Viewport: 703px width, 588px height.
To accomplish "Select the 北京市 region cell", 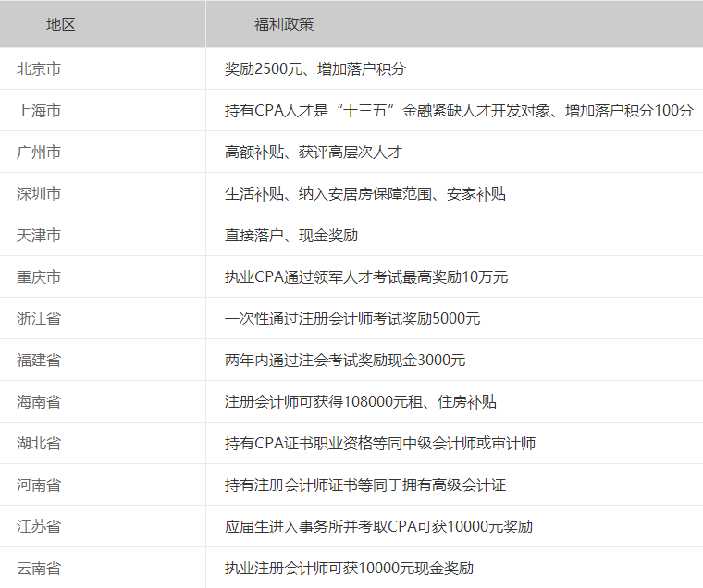I will click(x=39, y=68).
